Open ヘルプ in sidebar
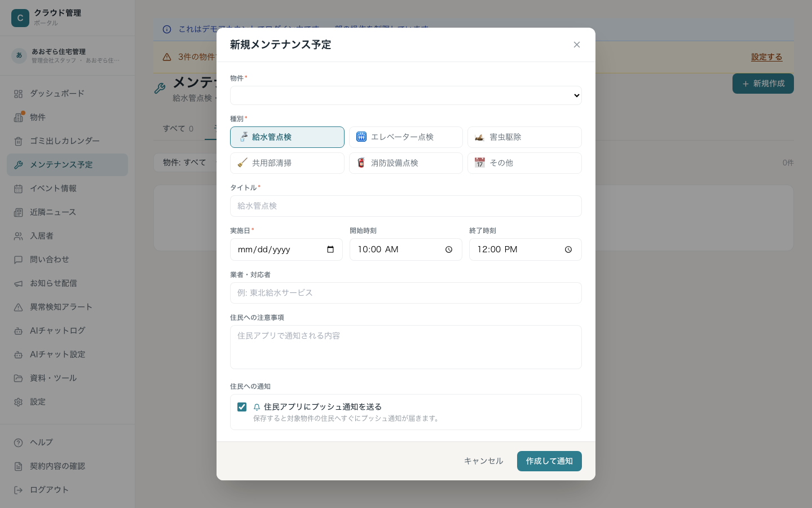Image resolution: width=812 pixels, height=508 pixels. 67,443
